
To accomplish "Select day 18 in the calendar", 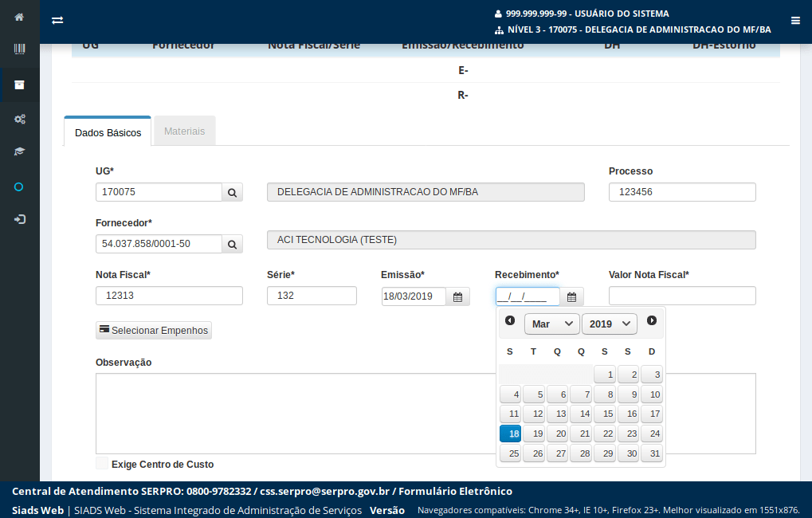I will pyautogui.click(x=510, y=434).
